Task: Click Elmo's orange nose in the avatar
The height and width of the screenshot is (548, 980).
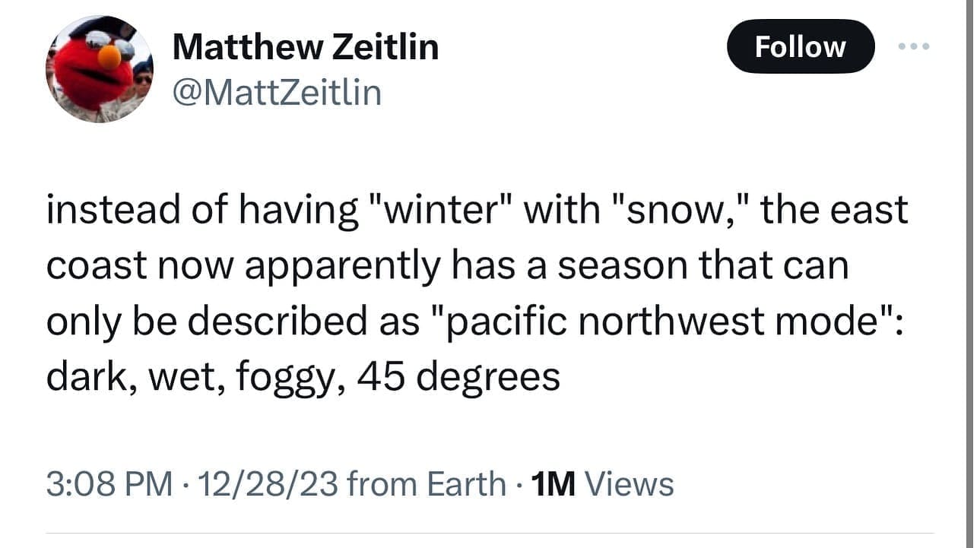Action: pos(109,55)
